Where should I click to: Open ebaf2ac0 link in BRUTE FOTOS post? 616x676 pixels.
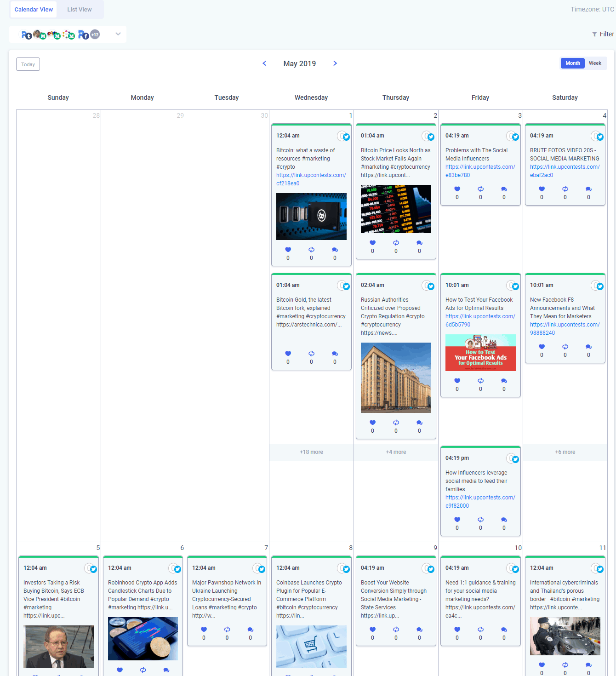(565, 171)
